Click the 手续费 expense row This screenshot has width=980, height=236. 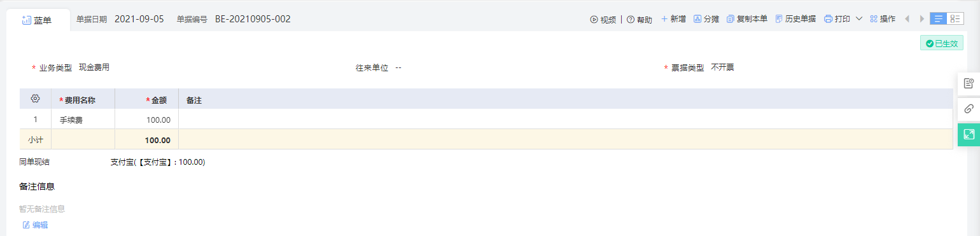(486, 119)
